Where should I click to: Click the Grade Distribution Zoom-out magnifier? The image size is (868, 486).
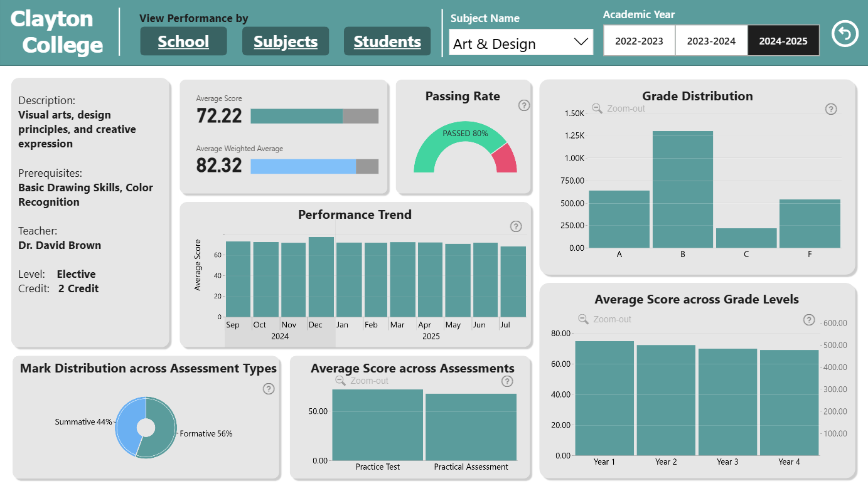[597, 108]
